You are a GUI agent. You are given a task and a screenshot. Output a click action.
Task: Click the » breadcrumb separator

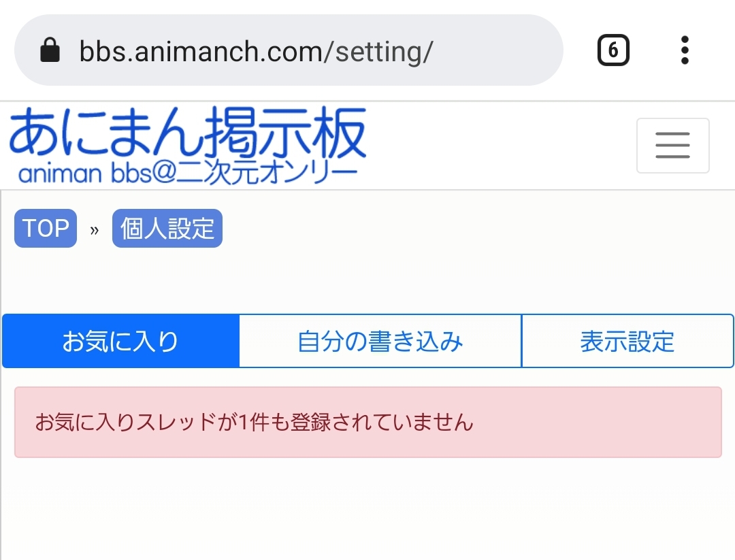95,230
